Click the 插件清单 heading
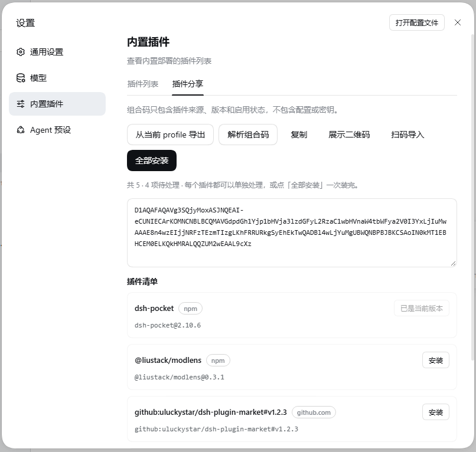This screenshot has height=452, width=476. [x=142, y=281]
